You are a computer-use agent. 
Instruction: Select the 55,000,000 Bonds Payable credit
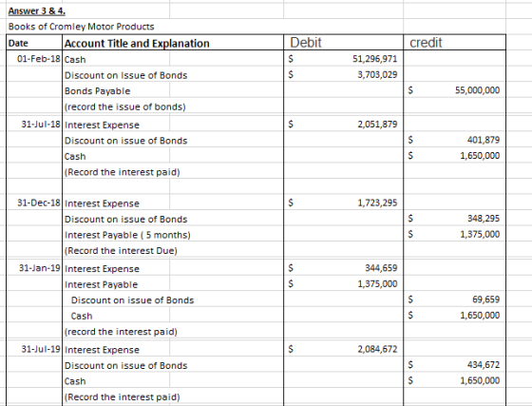(x=455, y=90)
